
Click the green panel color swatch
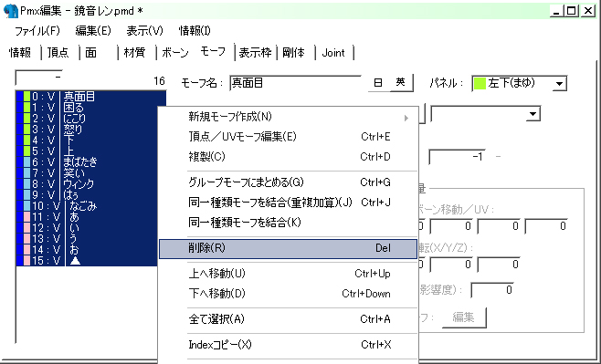(480, 83)
